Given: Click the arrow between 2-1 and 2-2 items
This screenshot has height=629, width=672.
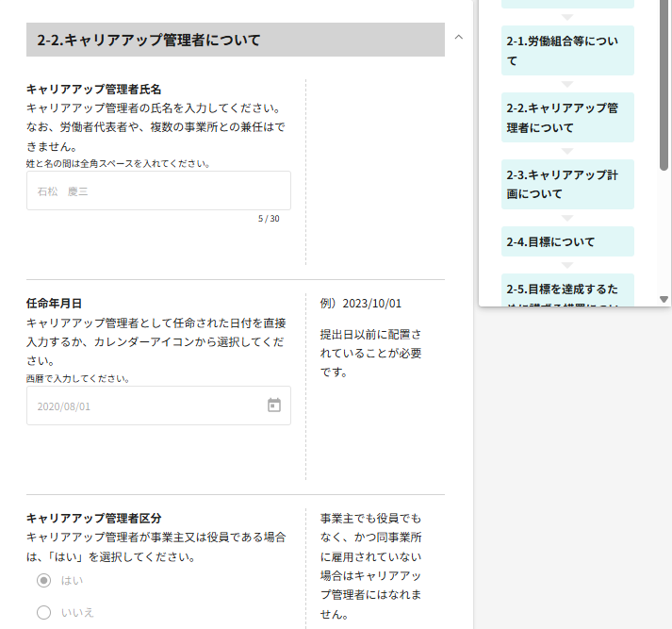Looking at the screenshot, I should pos(567,84).
